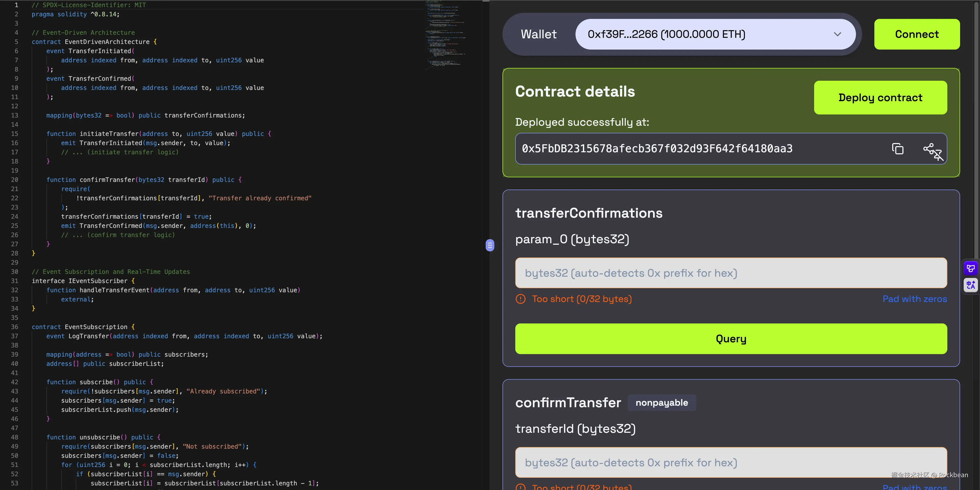Click the drag-handle dots on the panel divider
This screenshot has height=490, width=980.
tap(490, 245)
